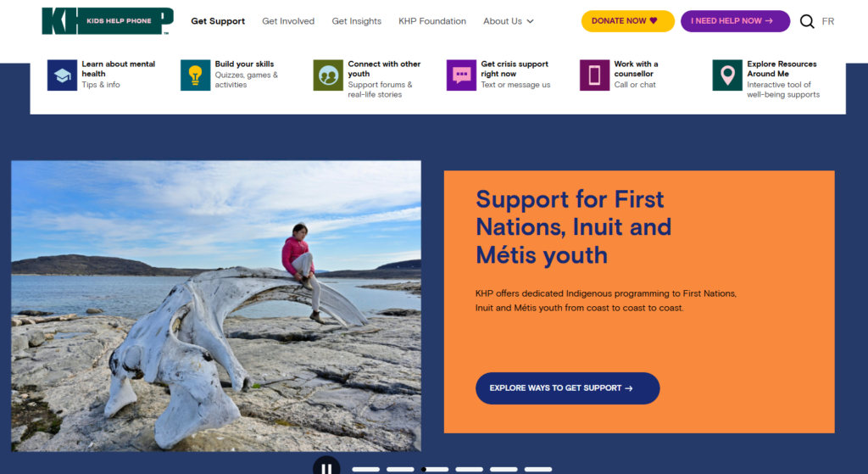Pause the hero carousel slideshow
This screenshot has height=474, width=868.
(x=326, y=467)
